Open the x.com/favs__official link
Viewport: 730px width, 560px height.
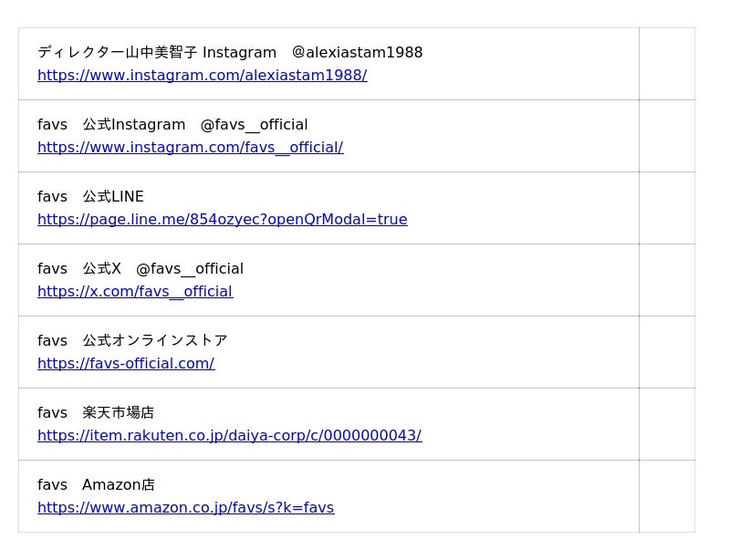pyautogui.click(x=135, y=292)
